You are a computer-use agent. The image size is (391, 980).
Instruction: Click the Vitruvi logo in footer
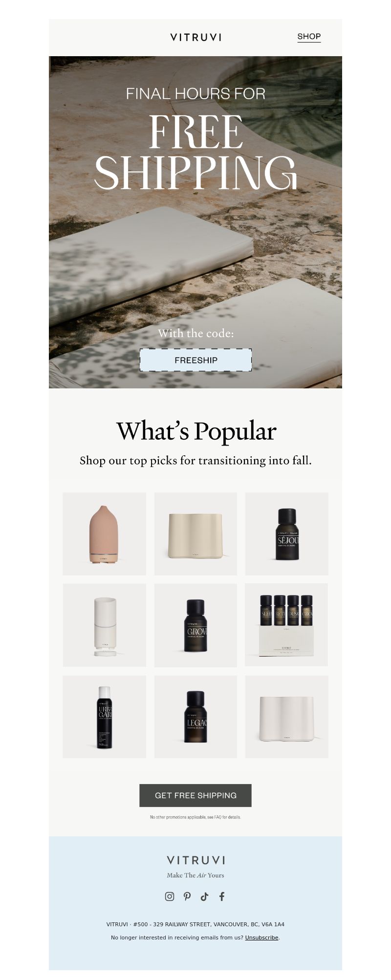click(x=195, y=860)
